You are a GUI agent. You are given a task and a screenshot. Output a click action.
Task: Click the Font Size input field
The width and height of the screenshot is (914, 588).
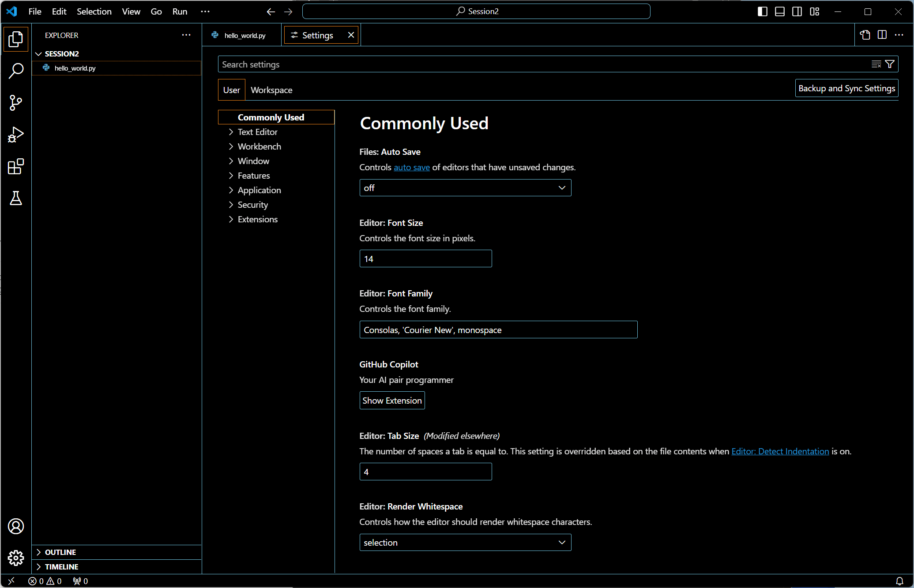pos(425,259)
